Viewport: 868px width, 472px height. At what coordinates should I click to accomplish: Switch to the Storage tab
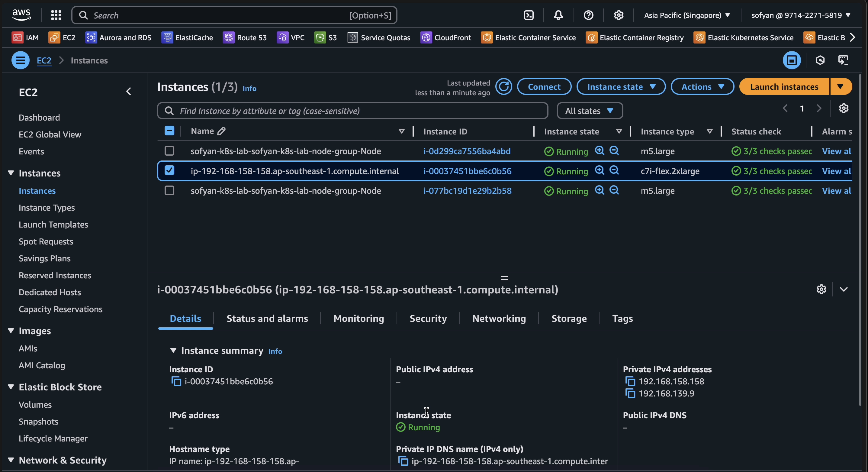point(569,318)
